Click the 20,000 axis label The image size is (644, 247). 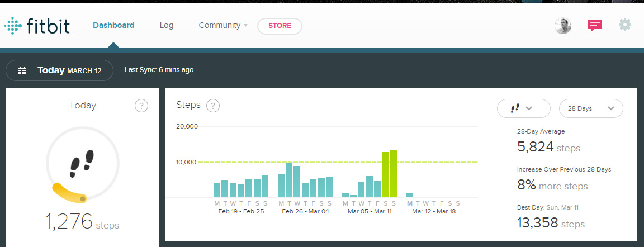[187, 126]
